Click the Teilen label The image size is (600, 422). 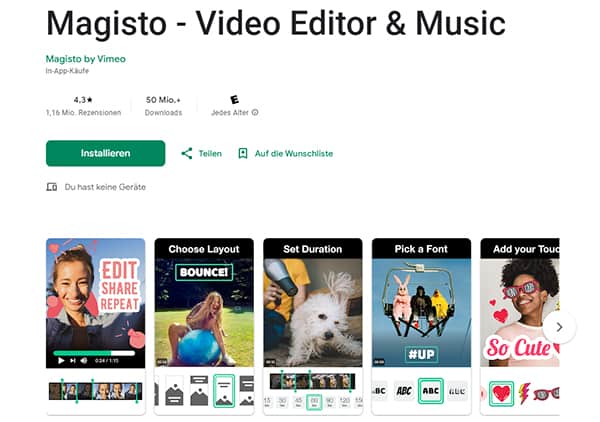210,153
